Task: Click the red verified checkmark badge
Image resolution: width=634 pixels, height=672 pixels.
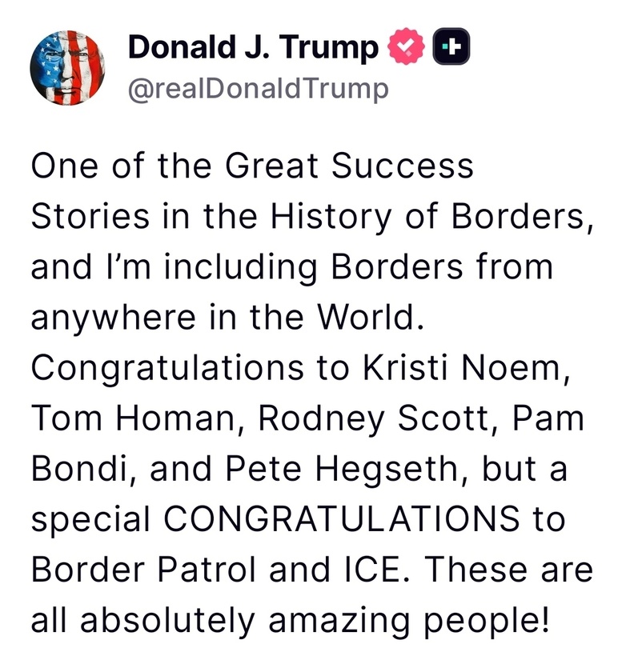Action: [x=406, y=46]
